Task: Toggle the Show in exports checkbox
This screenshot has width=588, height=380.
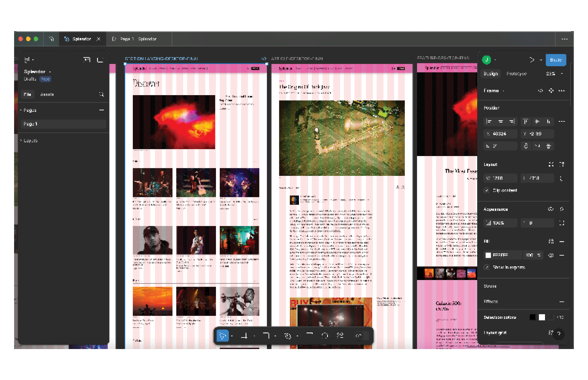Action: (487, 267)
